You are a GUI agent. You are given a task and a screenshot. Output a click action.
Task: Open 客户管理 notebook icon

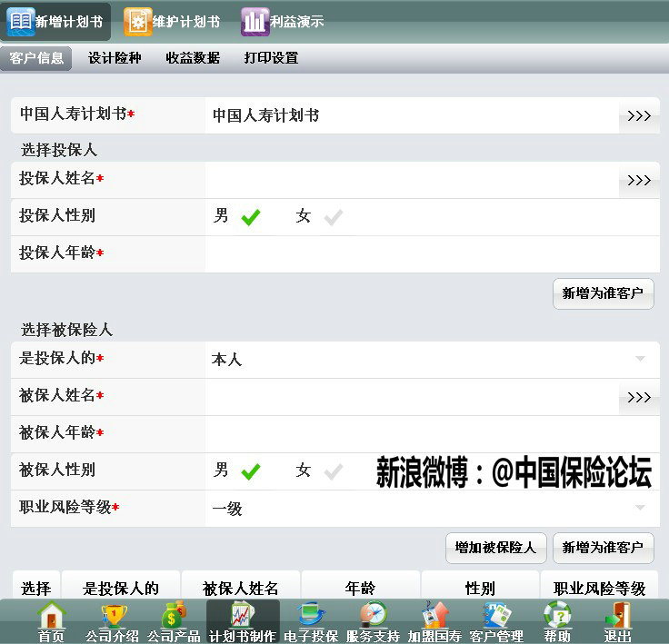(x=496, y=615)
